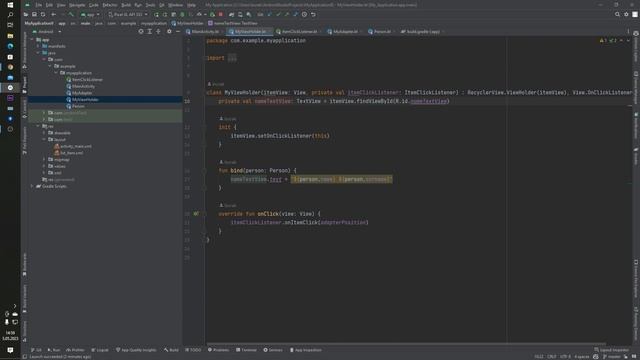The width and height of the screenshot is (640, 360).
Task: Open project panel options gear
Action: click(169, 31)
